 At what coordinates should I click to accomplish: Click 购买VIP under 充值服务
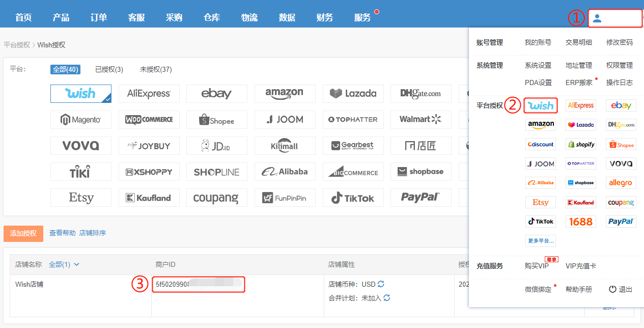(x=537, y=266)
